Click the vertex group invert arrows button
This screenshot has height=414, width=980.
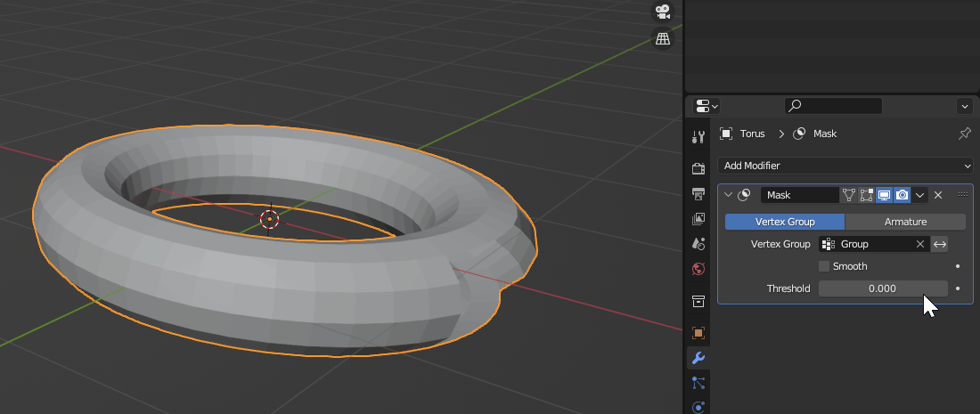pyautogui.click(x=939, y=244)
